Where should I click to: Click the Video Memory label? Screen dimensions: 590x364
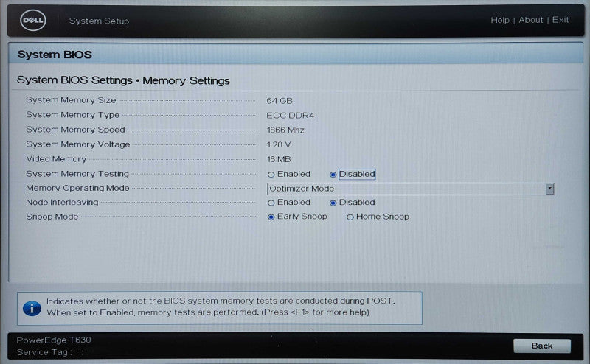56,158
